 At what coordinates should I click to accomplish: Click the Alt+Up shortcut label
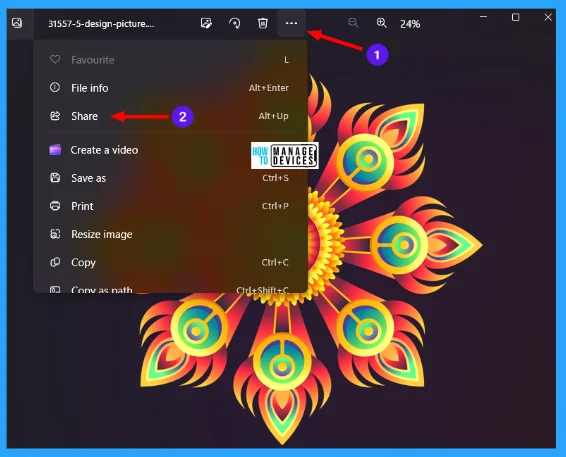point(273,116)
